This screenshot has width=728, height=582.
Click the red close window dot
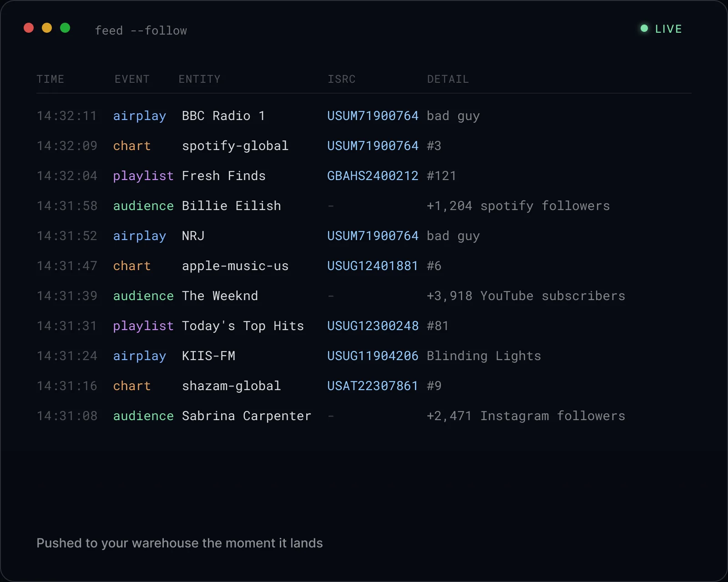(29, 28)
